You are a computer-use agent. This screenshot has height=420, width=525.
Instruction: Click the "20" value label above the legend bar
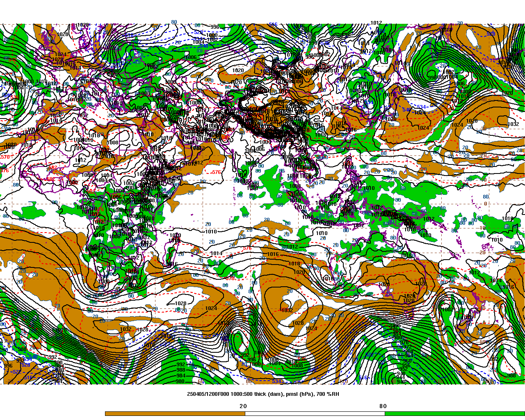click(x=243, y=406)
